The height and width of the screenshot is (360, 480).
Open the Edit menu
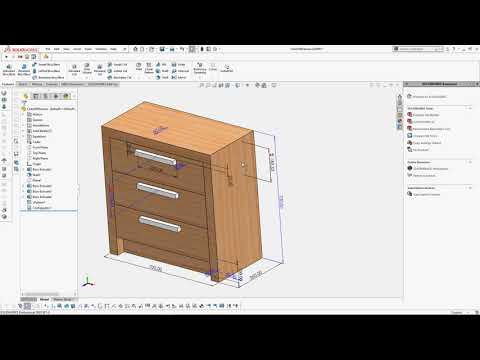click(x=57, y=49)
